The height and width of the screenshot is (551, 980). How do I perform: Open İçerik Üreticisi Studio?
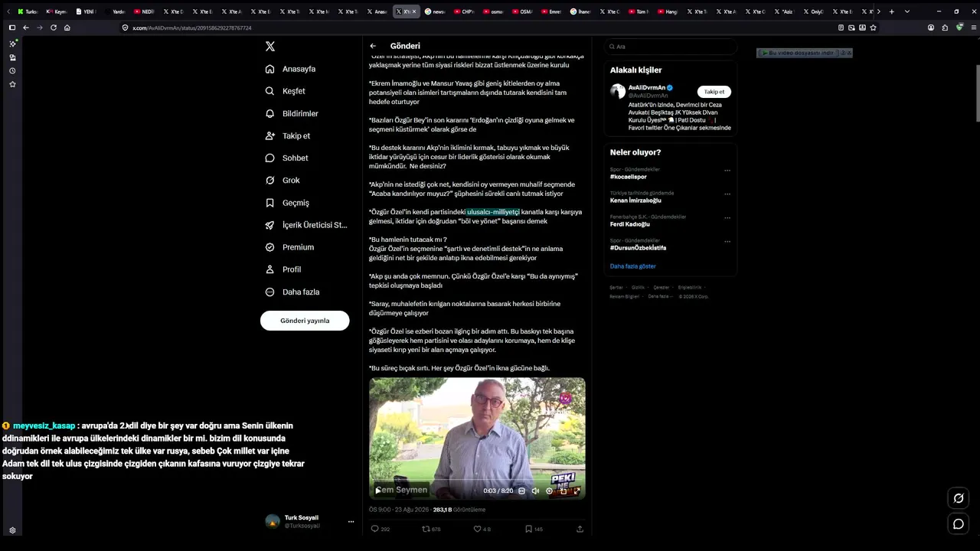click(x=306, y=225)
